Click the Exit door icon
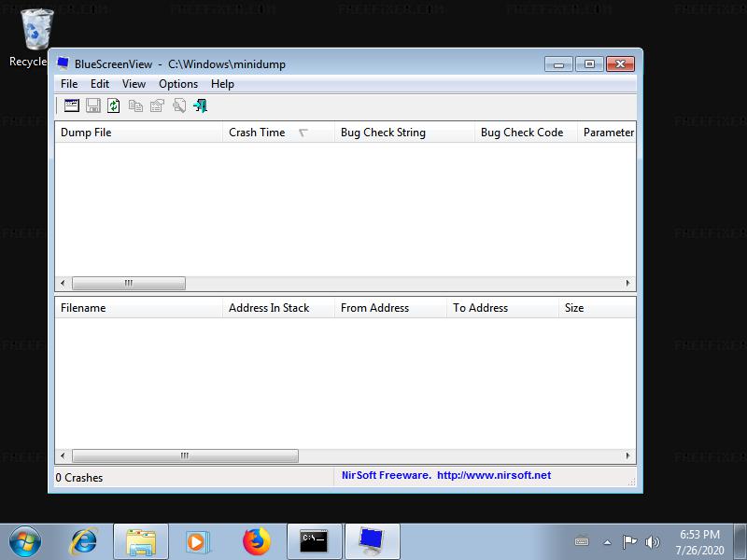This screenshot has height=560, width=747. tap(200, 105)
